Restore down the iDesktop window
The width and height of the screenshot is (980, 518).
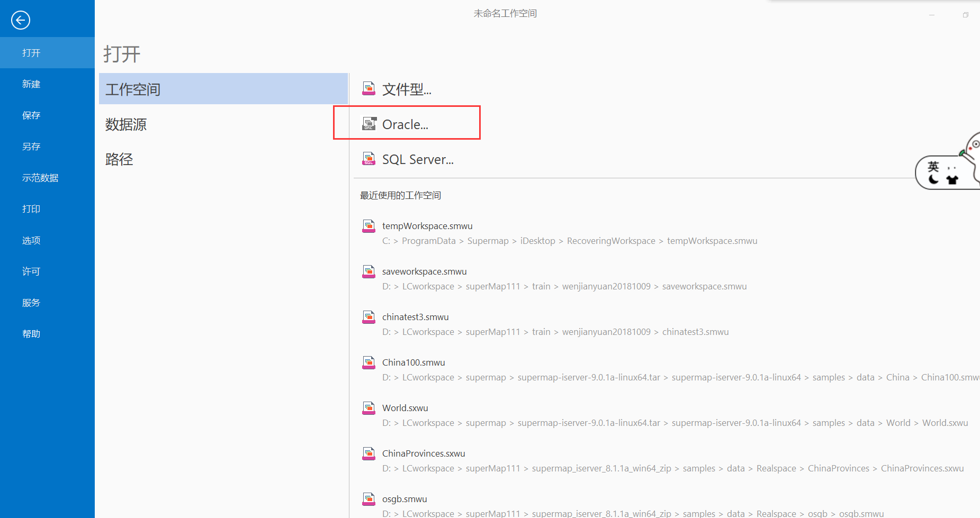tap(966, 15)
